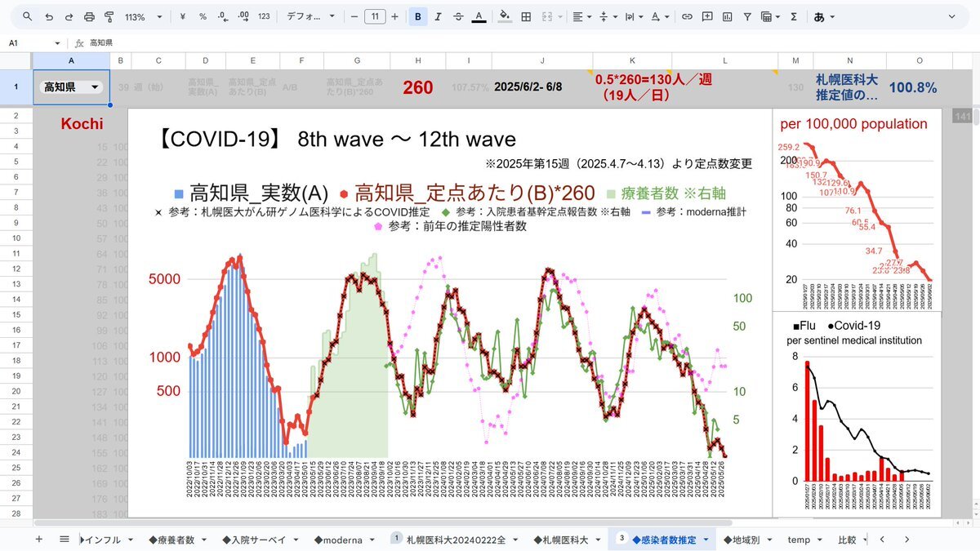Insert a comment
The width and height of the screenshot is (980, 551).
(x=706, y=16)
